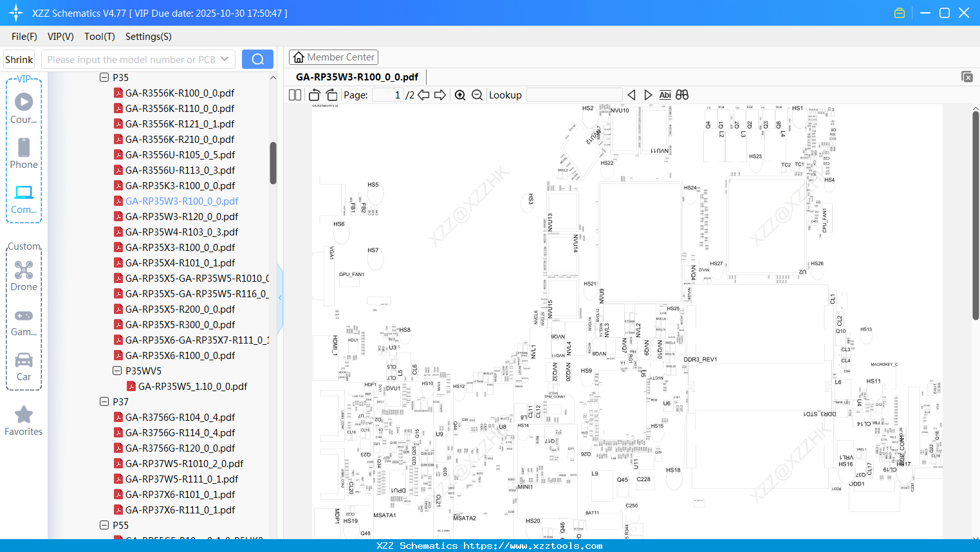980x552 pixels.
Task: Click the zoom out magnifier icon
Action: click(x=477, y=95)
